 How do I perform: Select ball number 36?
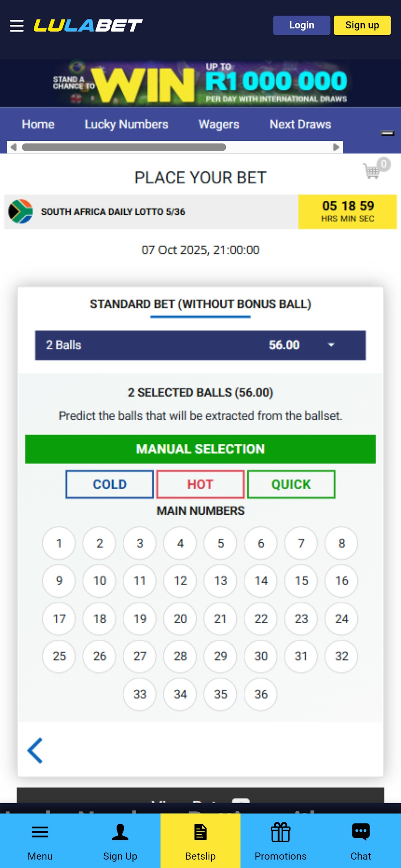point(261,694)
